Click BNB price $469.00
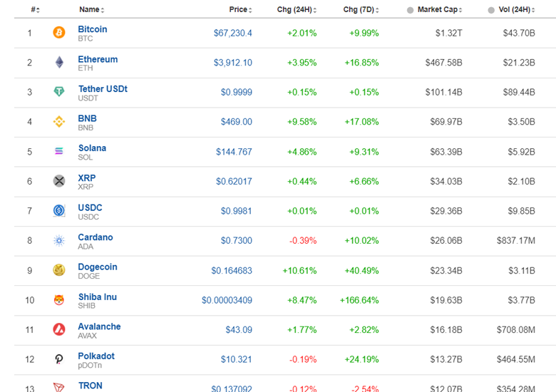This screenshot has height=392, width=556. point(237,122)
